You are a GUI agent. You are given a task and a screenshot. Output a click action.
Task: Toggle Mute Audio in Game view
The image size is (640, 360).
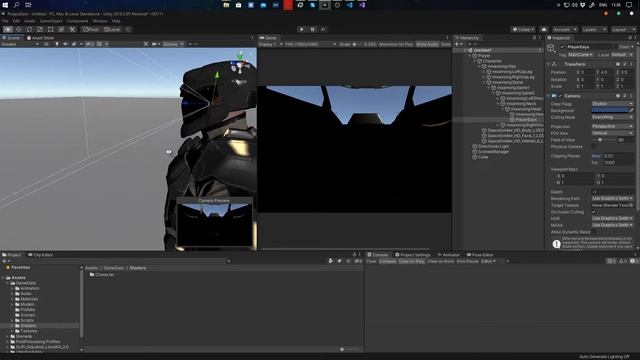427,44
